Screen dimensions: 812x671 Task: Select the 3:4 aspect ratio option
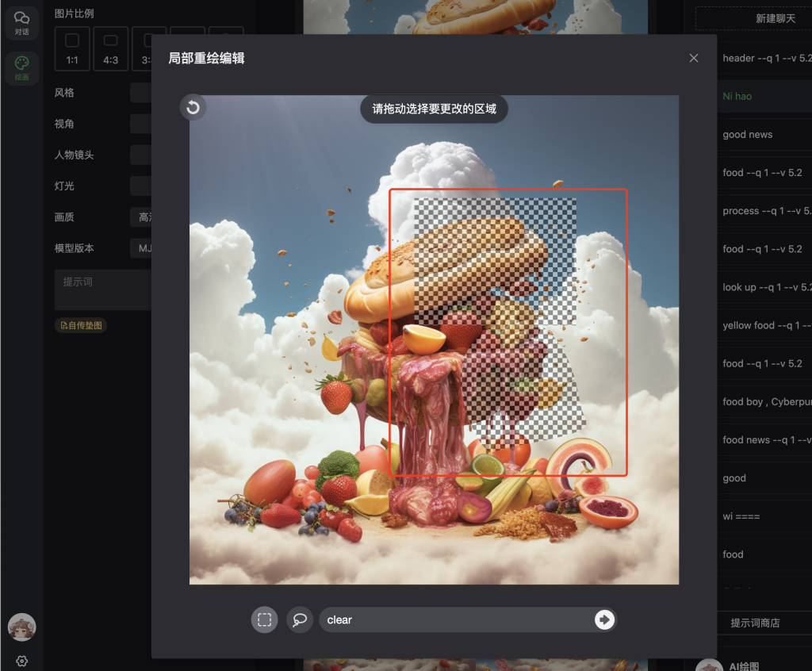point(147,48)
